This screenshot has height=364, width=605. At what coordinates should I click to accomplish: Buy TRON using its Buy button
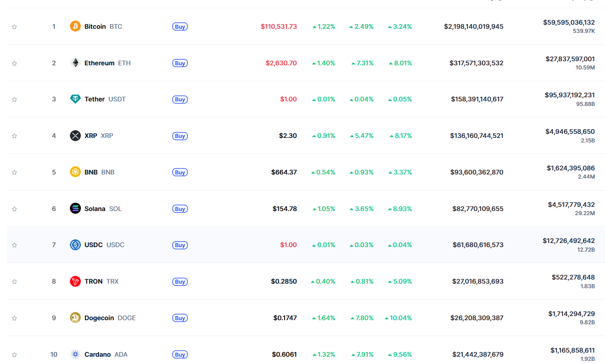point(180,281)
